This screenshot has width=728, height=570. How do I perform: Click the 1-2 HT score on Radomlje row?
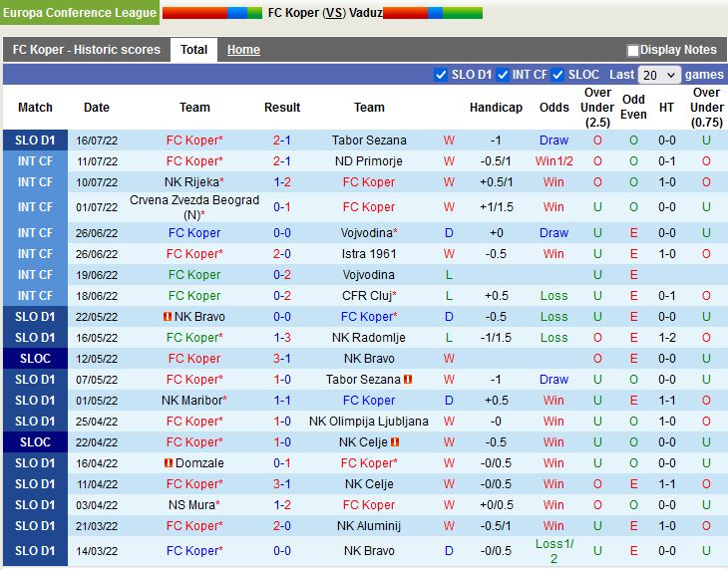pyautogui.click(x=667, y=337)
